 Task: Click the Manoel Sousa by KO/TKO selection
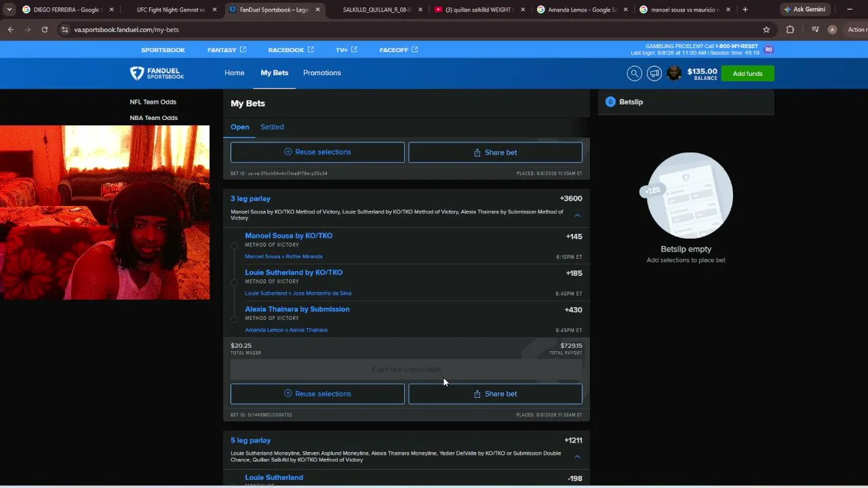289,236
